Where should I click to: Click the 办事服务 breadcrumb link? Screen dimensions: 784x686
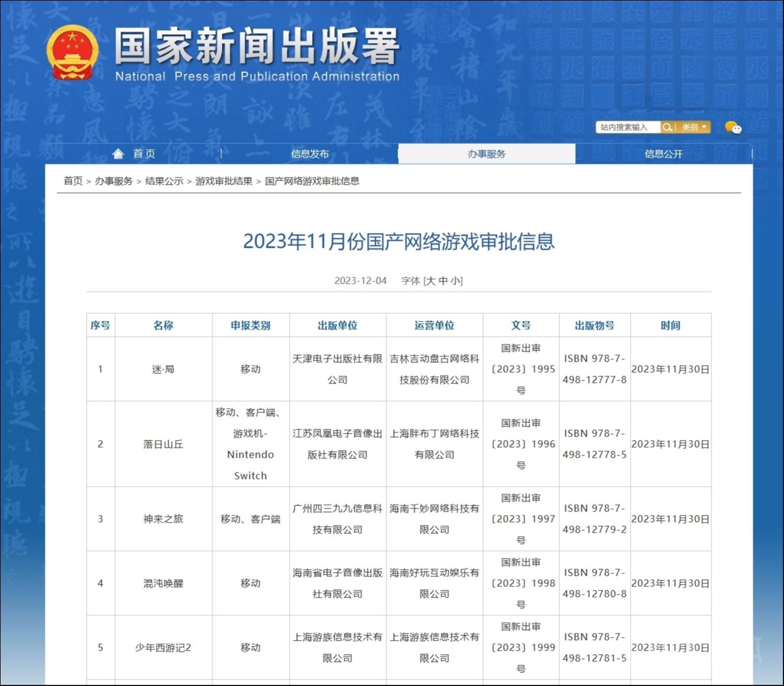pyautogui.click(x=114, y=181)
